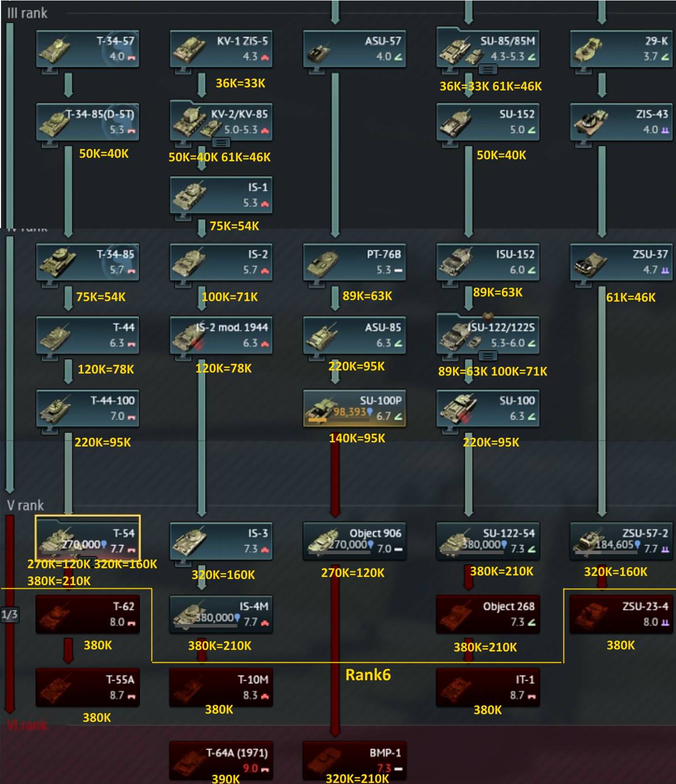Click the ZSU-23-4 anti-air class icon

tap(665, 623)
